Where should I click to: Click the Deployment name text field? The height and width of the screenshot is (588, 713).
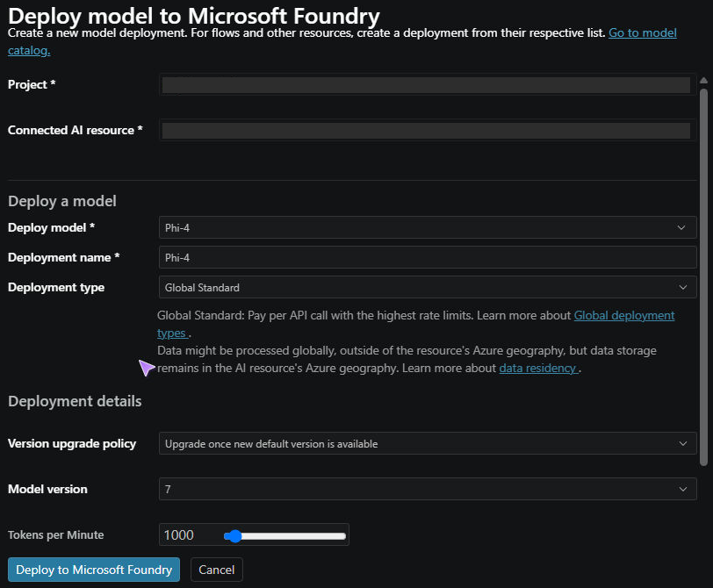click(x=428, y=257)
